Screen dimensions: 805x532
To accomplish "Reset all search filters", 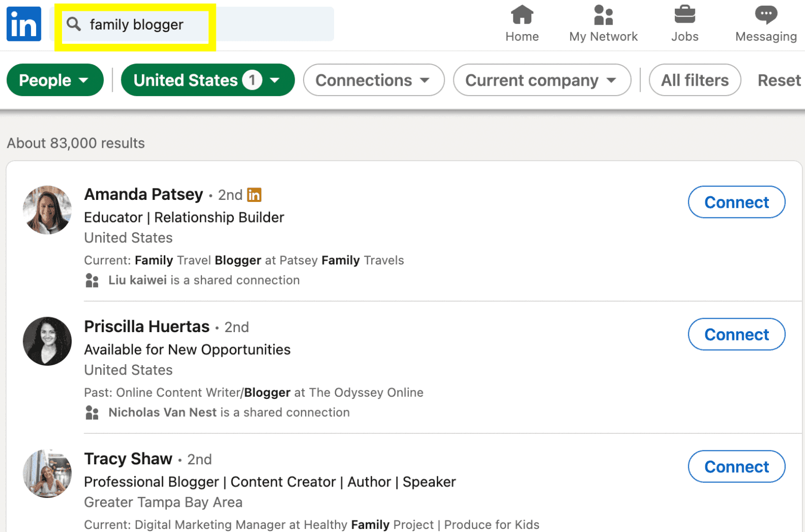I will 778,80.
